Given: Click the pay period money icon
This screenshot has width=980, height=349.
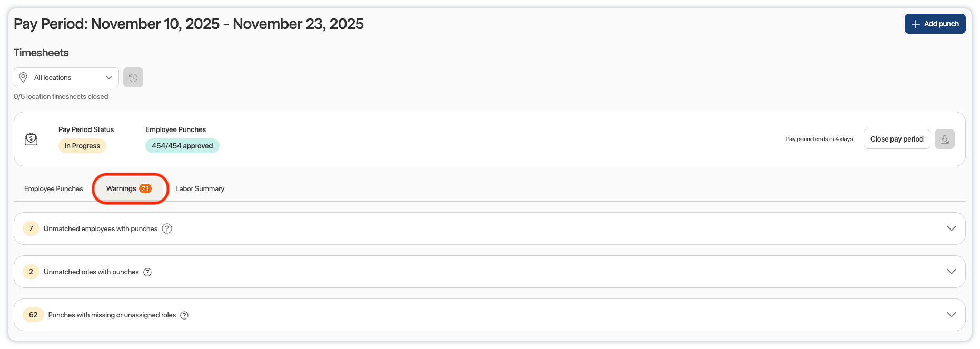Looking at the screenshot, I should click(31, 139).
